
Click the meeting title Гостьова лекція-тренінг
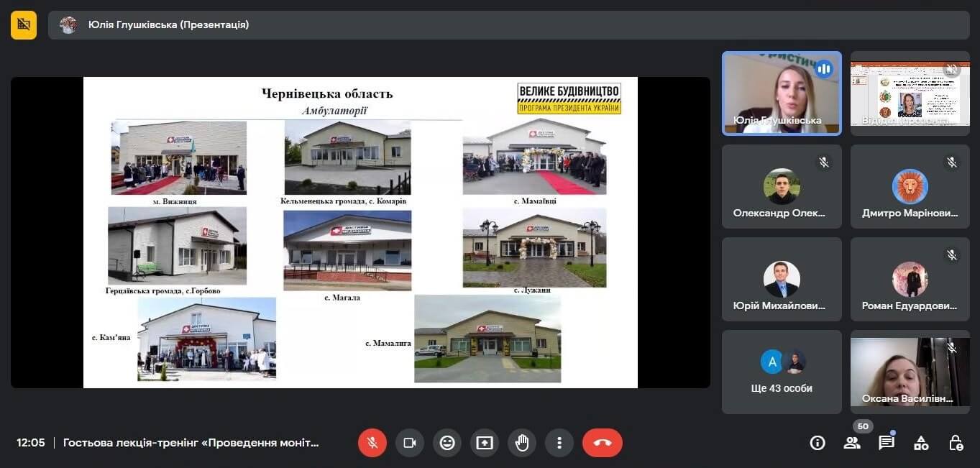click(x=191, y=443)
